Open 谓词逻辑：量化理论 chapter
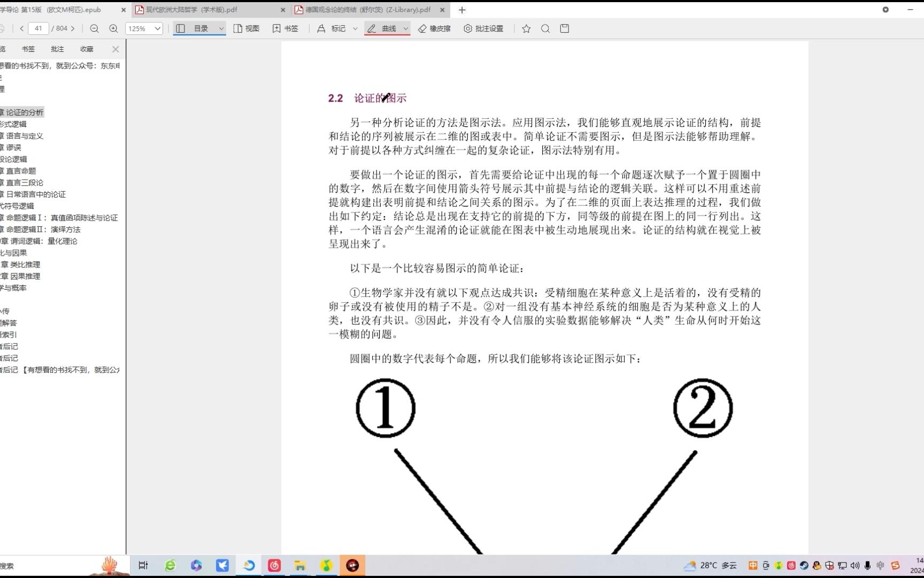This screenshot has width=924, height=578. pos(38,241)
